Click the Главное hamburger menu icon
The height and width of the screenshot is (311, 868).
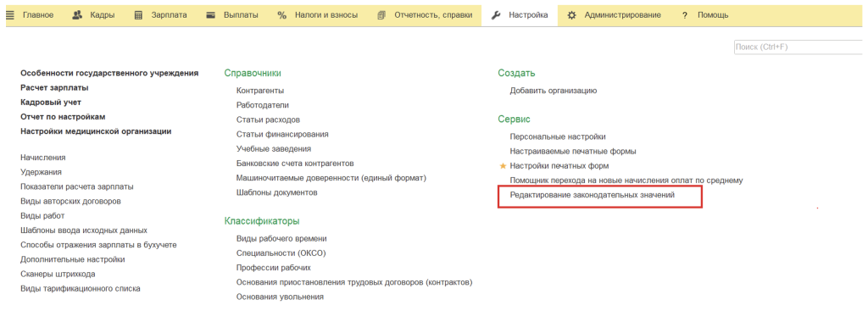coord(10,15)
